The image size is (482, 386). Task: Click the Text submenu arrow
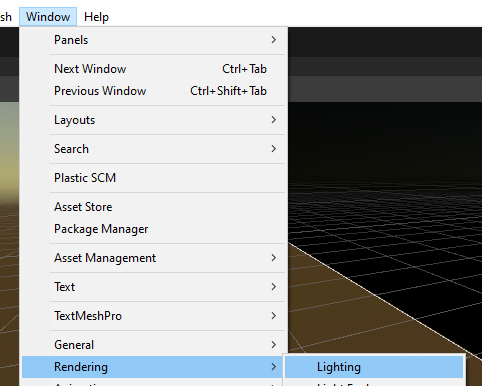(274, 287)
